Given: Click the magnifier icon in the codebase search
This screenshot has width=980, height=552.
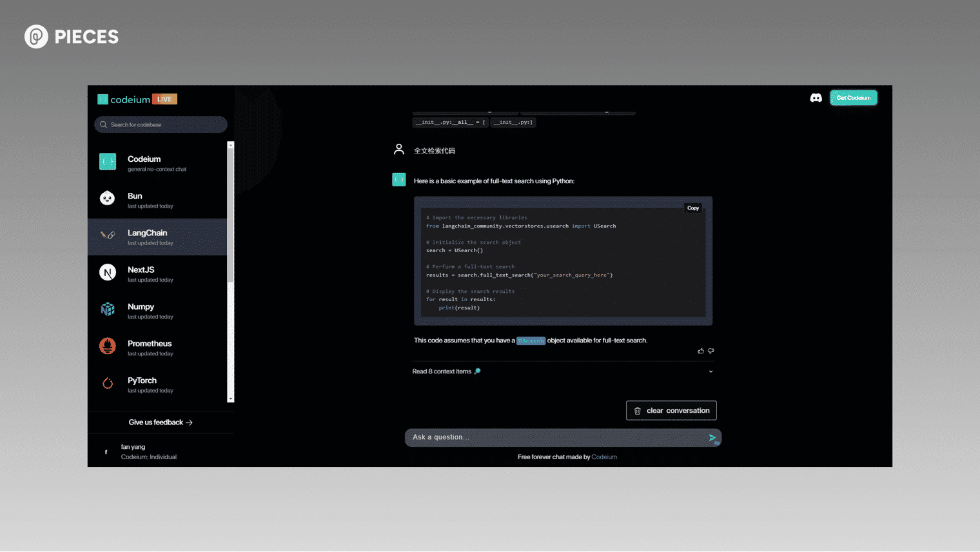Looking at the screenshot, I should (103, 124).
